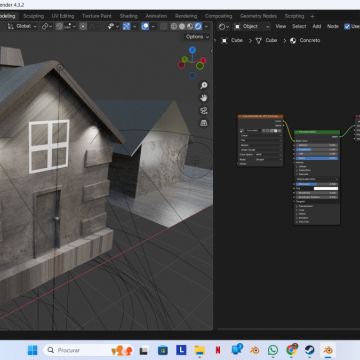Open pivot point dropdown
The width and height of the screenshot is (360, 360).
click(x=47, y=26)
